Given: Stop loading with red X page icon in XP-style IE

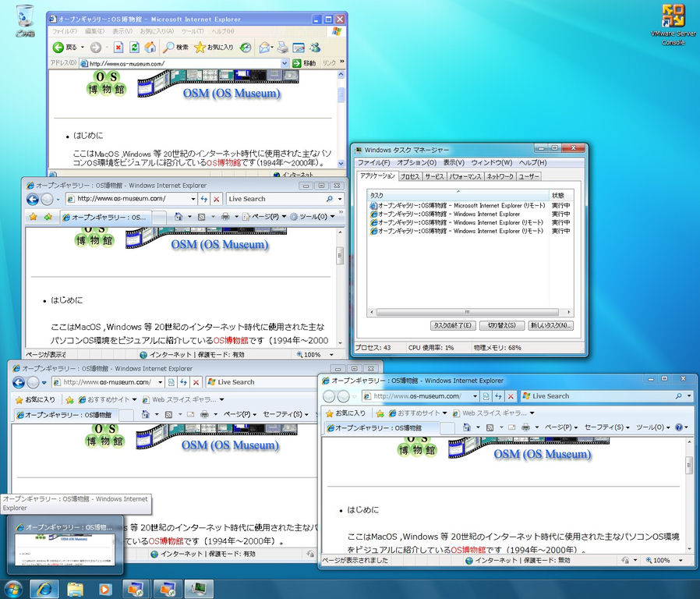Looking at the screenshot, I should (118, 48).
